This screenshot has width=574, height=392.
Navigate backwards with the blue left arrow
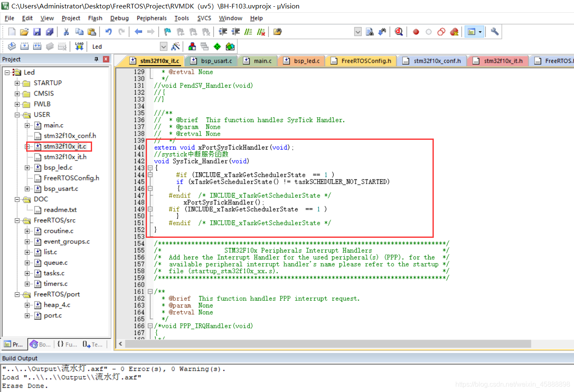pyautogui.click(x=138, y=32)
